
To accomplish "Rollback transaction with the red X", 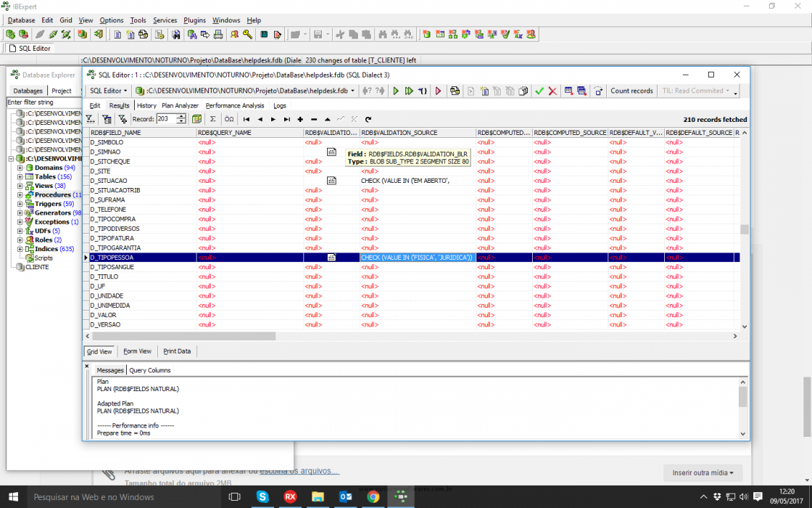I will pos(552,91).
